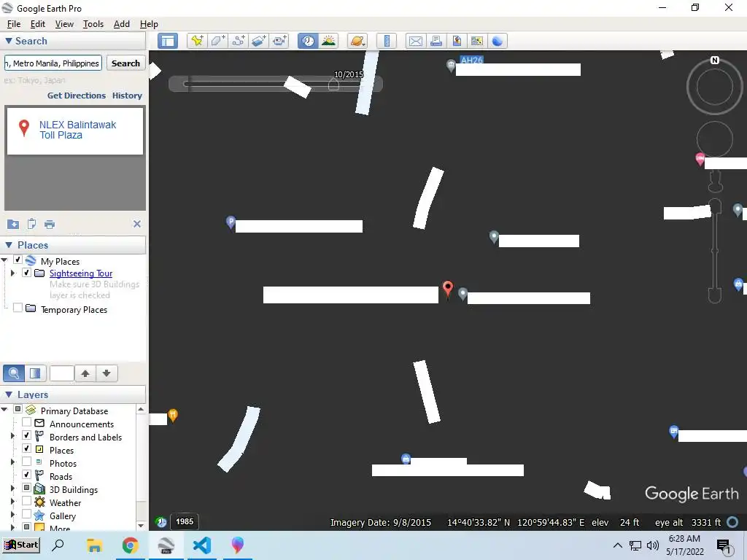Screen dimensions: 747x560
Task: Click the 1985 imagery year button
Action: click(185, 521)
